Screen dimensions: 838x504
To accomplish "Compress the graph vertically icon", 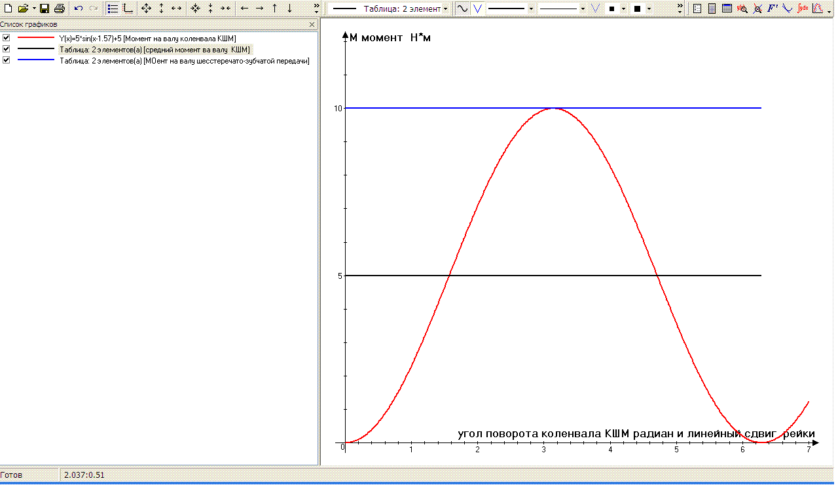I will click(210, 9).
